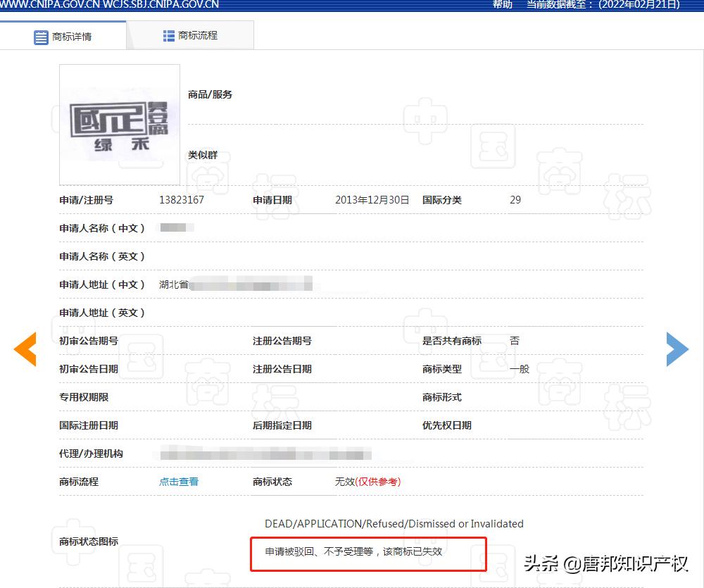Click the orange left navigation arrow
Screen dimensions: 704x588
click(25, 349)
